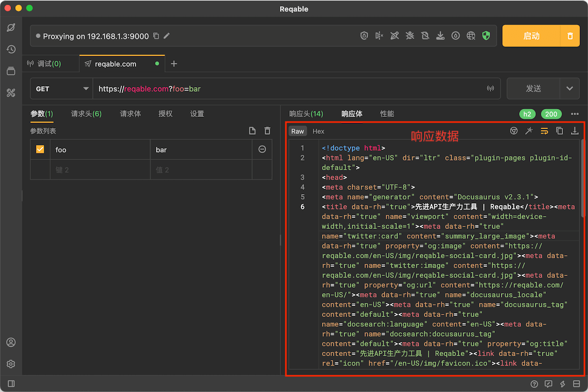Save the response body with download icon
Screen dimensions: 588x392
[574, 131]
